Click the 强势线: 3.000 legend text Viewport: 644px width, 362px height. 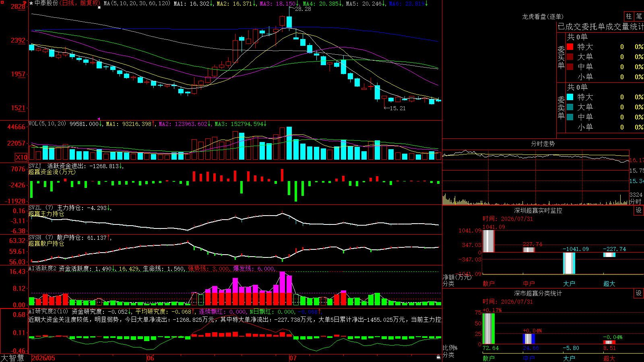(x=209, y=269)
